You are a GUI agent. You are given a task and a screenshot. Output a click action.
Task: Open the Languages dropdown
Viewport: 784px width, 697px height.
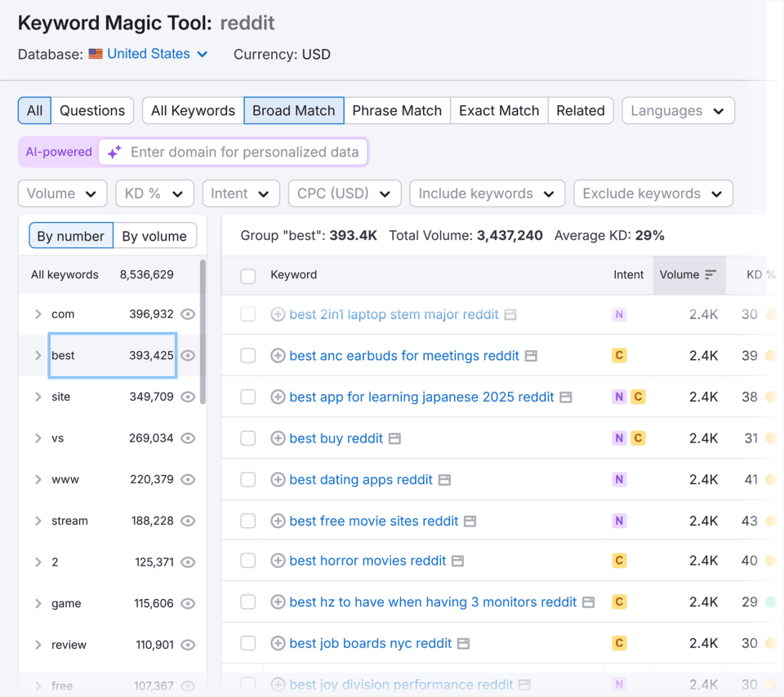[678, 110]
